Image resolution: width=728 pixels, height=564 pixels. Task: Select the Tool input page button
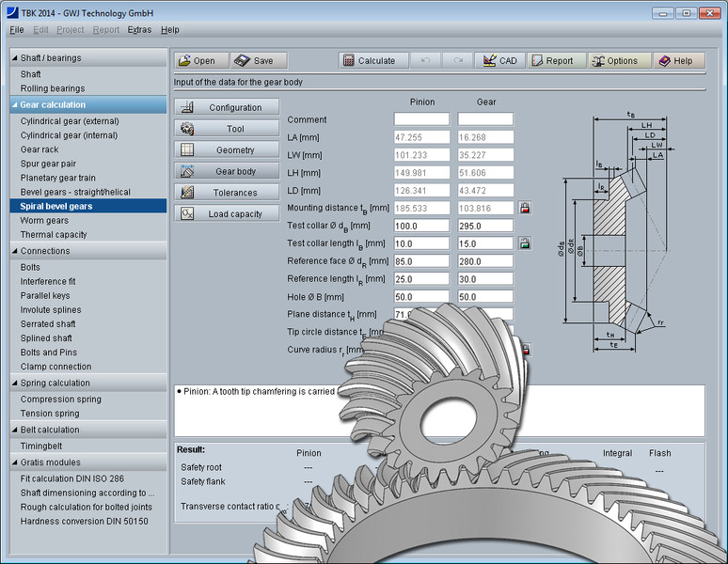point(227,129)
